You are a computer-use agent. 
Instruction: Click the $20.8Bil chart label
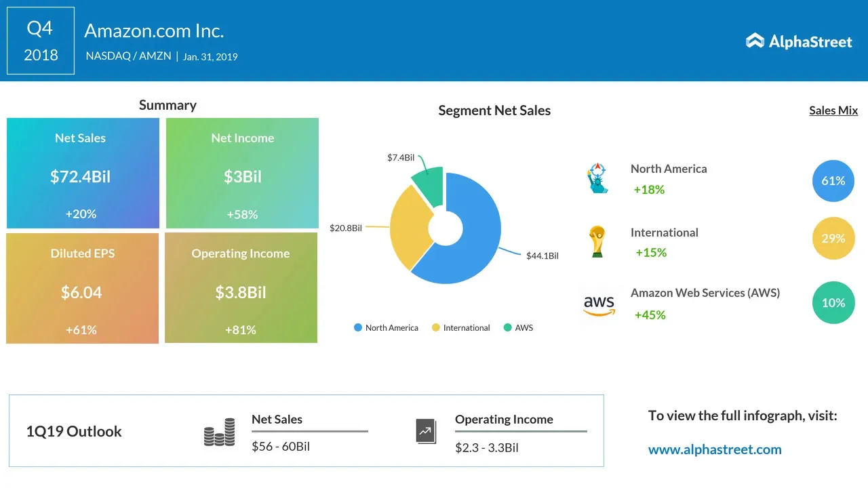(x=346, y=228)
